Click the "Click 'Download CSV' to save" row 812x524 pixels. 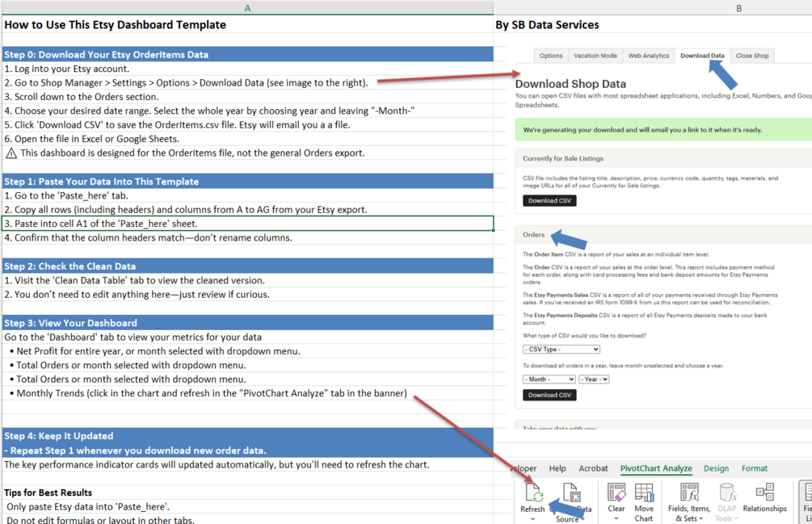tap(247, 124)
